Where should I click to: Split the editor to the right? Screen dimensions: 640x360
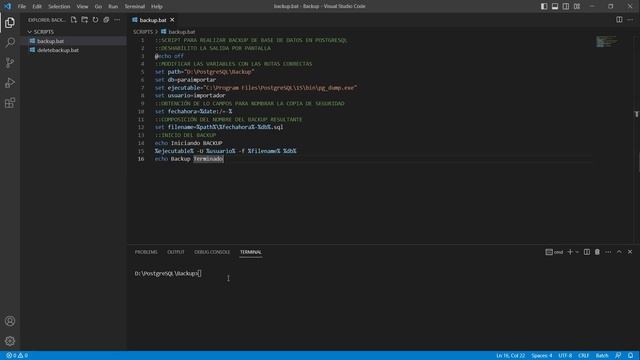click(x=619, y=20)
